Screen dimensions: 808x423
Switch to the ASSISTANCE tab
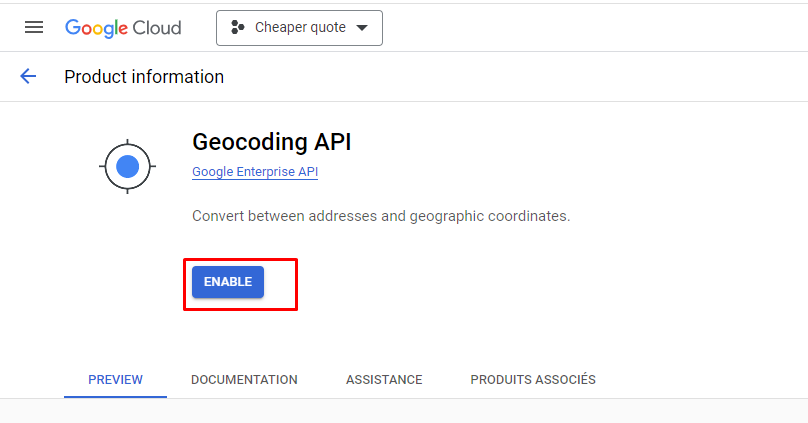tap(384, 380)
